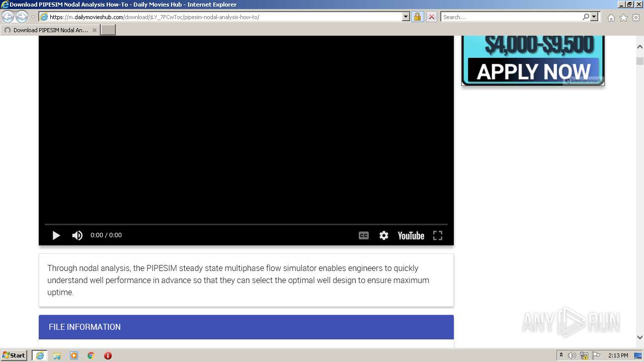This screenshot has width=644, height=362.
Task: Click the system tray volume icon
Action: [x=572, y=355]
